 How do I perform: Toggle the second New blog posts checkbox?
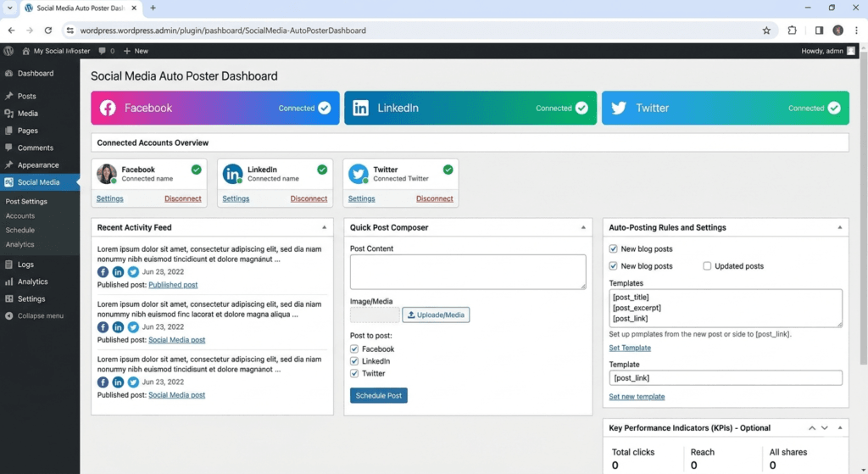click(x=614, y=265)
